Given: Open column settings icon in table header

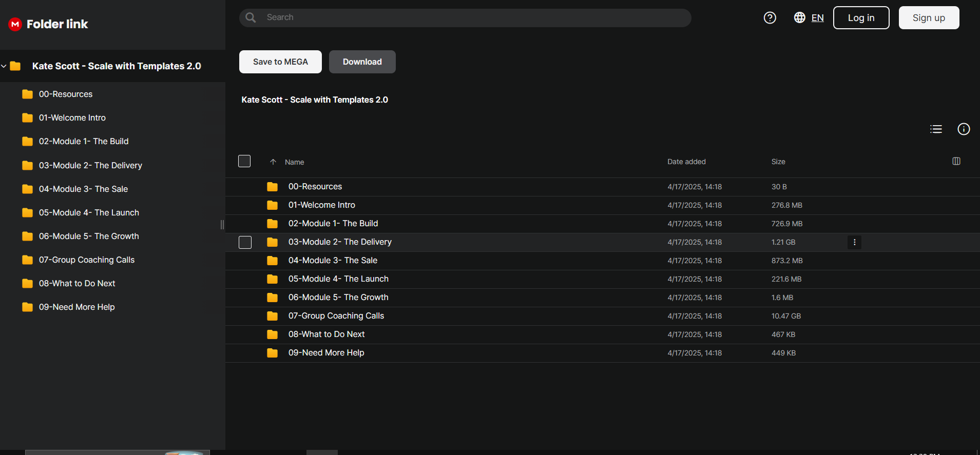Looking at the screenshot, I should point(956,161).
